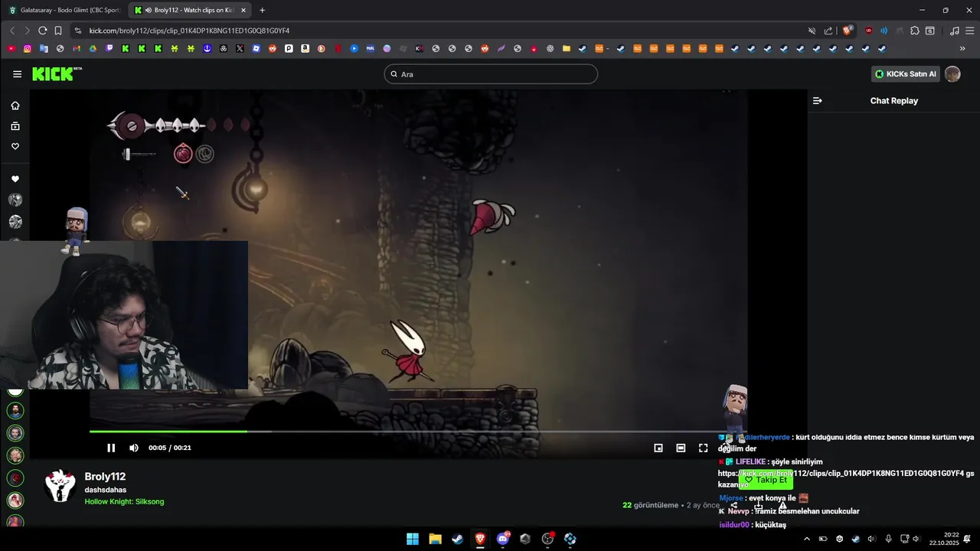The width and height of the screenshot is (980, 551).
Task: Click the Kick logo
Action: click(x=57, y=73)
